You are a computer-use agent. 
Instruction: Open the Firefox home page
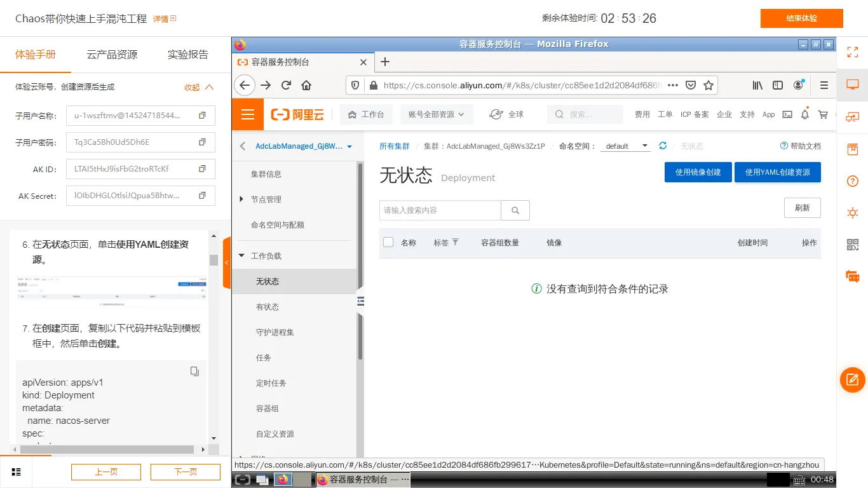point(306,85)
